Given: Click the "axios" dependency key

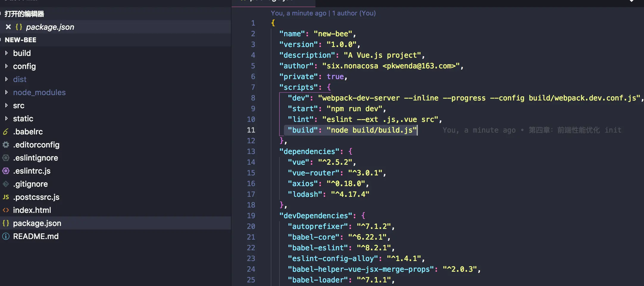Looking at the screenshot, I should [x=303, y=183].
